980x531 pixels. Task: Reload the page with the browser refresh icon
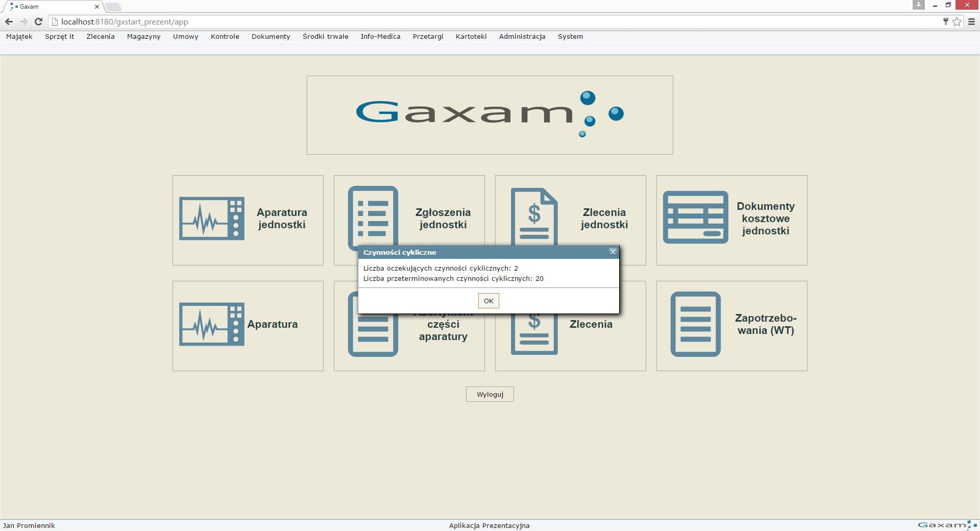[x=38, y=21]
